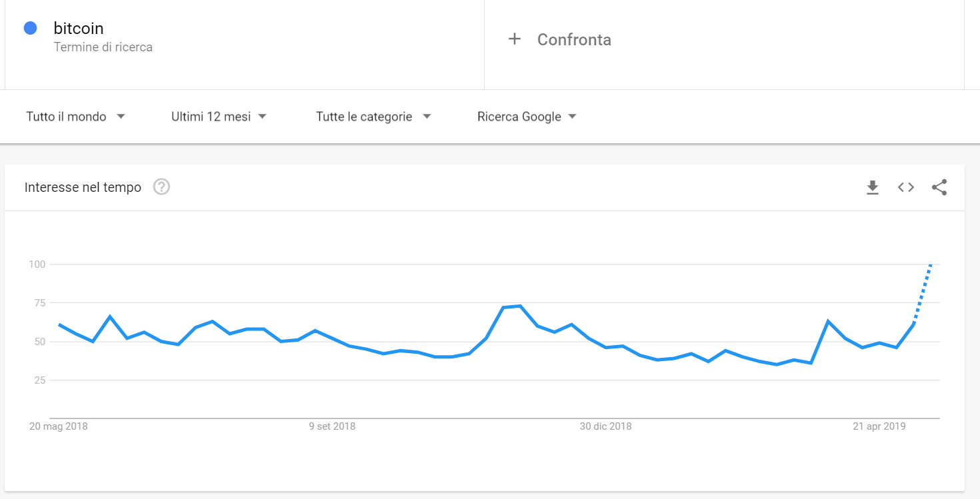Click the 20 mag 2018 axis label
980x499 pixels.
pos(59,426)
